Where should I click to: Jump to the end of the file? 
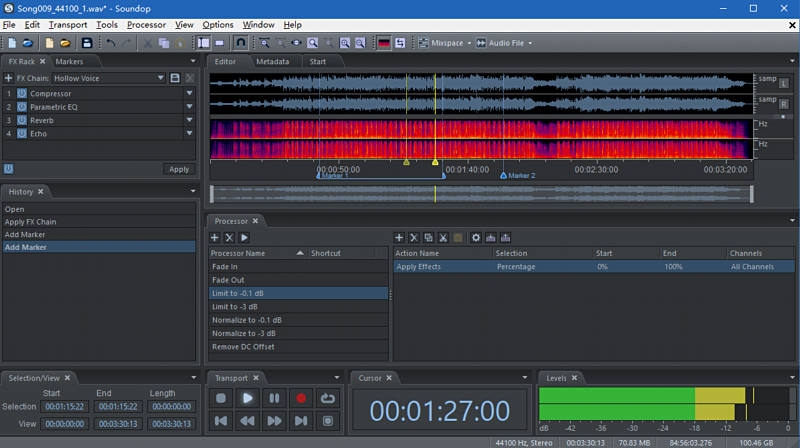click(301, 421)
